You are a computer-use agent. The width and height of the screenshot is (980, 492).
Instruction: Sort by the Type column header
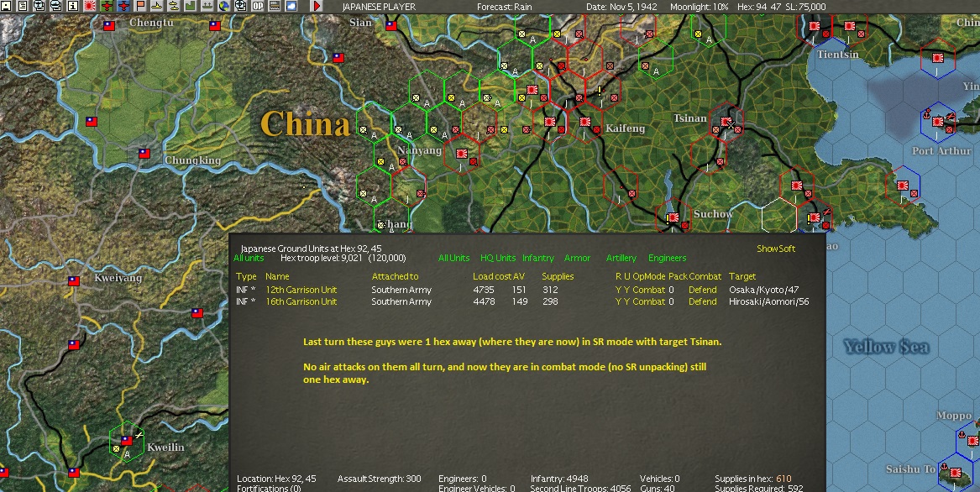tap(246, 275)
